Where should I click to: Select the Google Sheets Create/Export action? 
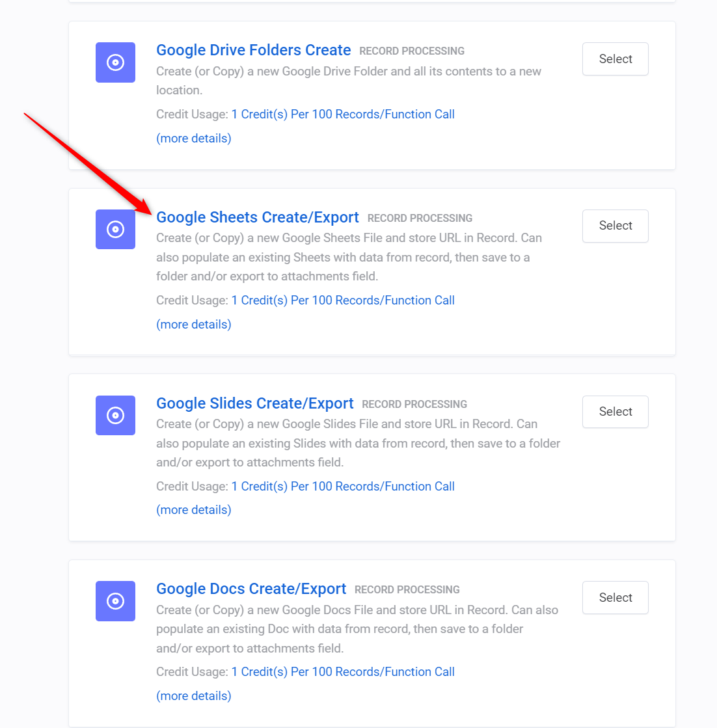[614, 226]
